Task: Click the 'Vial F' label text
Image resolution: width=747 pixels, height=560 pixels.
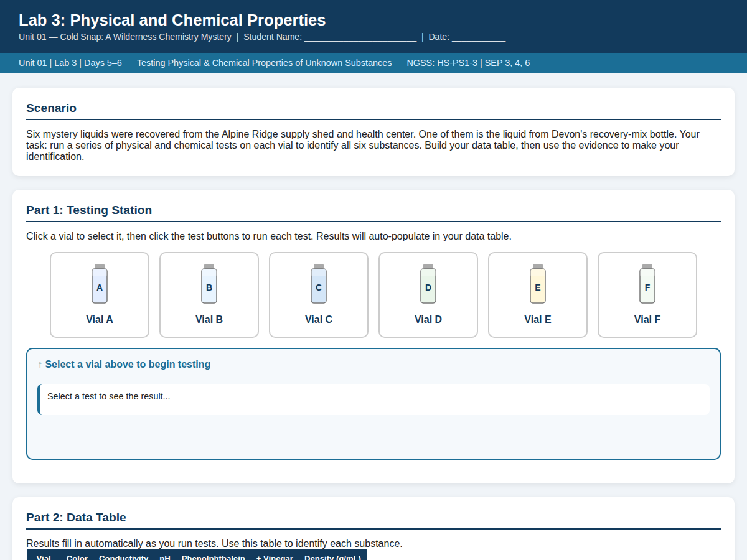Action: [x=647, y=319]
